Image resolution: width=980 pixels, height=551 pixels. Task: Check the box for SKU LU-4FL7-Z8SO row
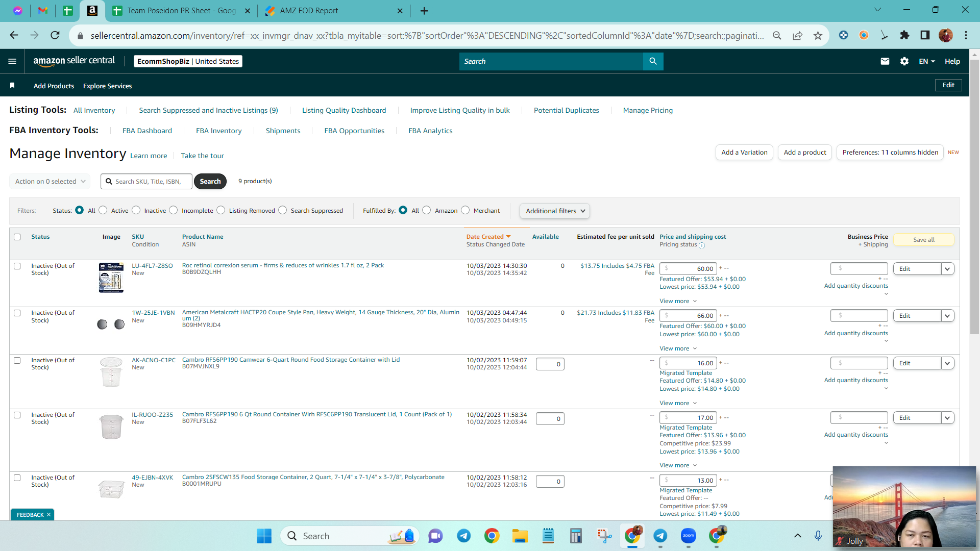[x=17, y=266]
